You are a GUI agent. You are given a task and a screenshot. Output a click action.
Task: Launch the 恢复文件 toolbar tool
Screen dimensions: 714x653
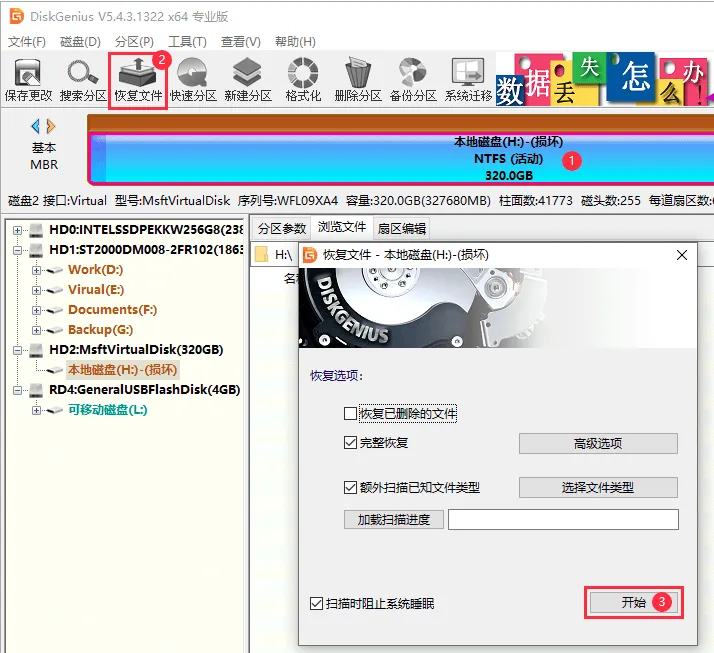point(138,80)
